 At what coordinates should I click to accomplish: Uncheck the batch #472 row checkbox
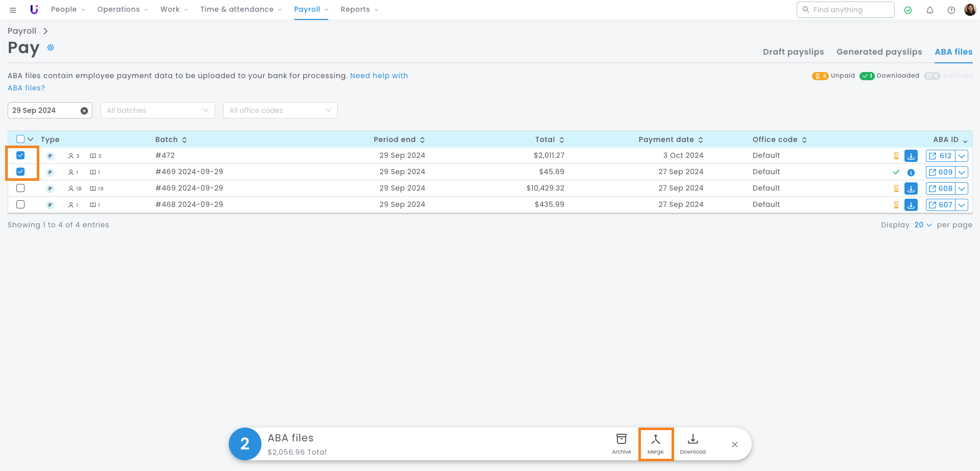[20, 155]
